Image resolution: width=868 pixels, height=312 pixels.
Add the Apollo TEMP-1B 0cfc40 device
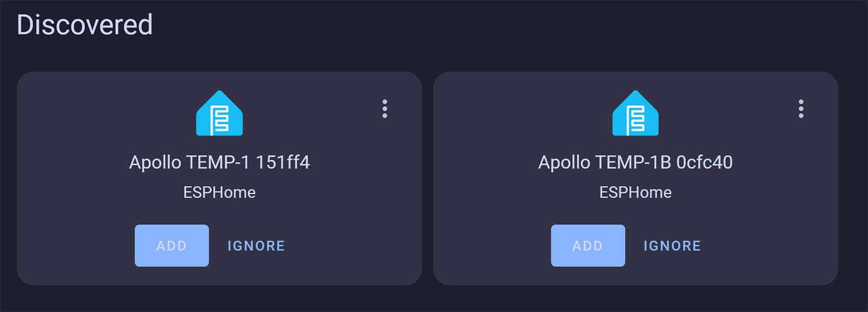[588, 245]
